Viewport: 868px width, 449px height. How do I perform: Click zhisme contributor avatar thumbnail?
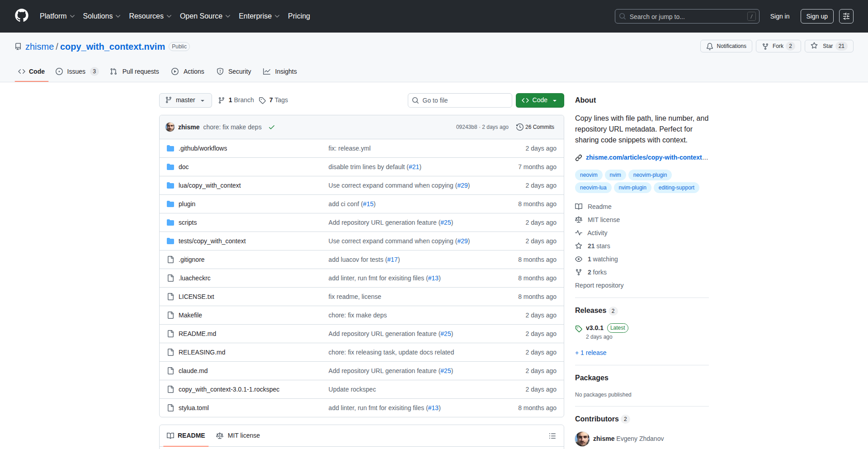tap(582, 439)
